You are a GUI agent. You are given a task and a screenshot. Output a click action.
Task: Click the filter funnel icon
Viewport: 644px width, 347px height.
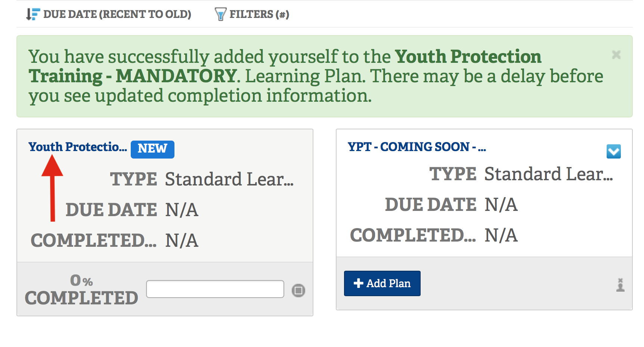coord(220,14)
